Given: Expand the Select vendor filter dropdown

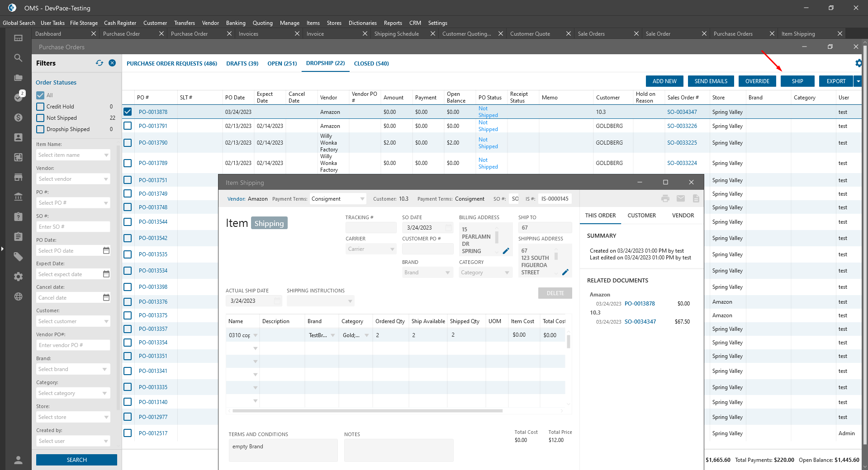Looking at the screenshot, I should 106,179.
